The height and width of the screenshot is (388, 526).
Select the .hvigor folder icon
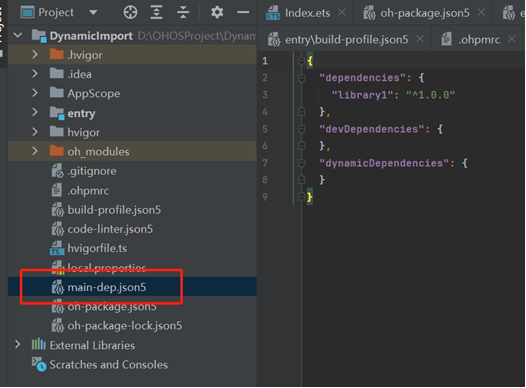57,54
